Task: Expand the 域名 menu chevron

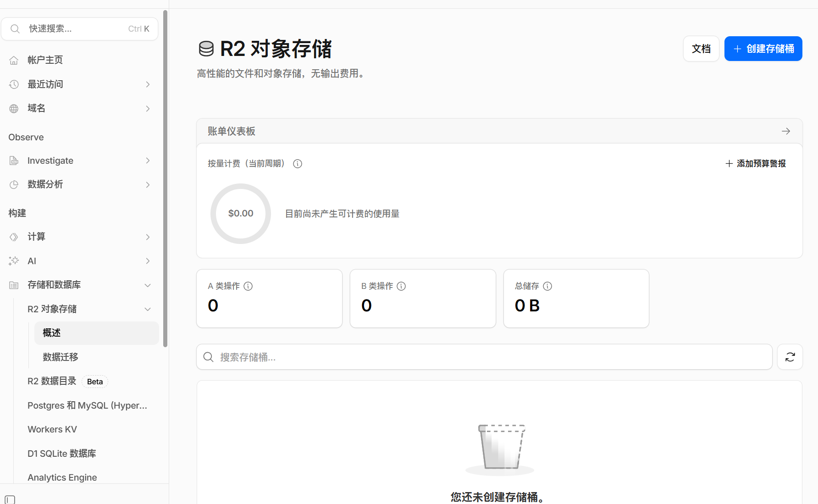Action: pos(148,109)
